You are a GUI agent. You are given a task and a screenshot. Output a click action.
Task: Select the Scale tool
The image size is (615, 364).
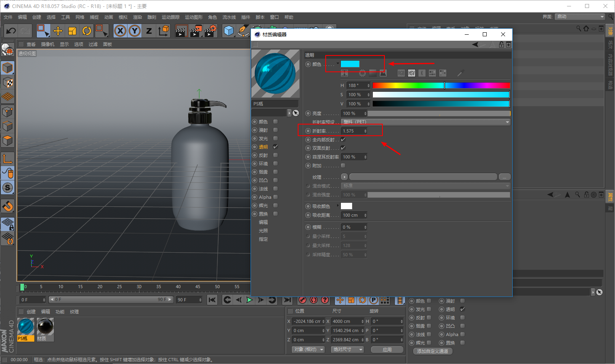72,31
